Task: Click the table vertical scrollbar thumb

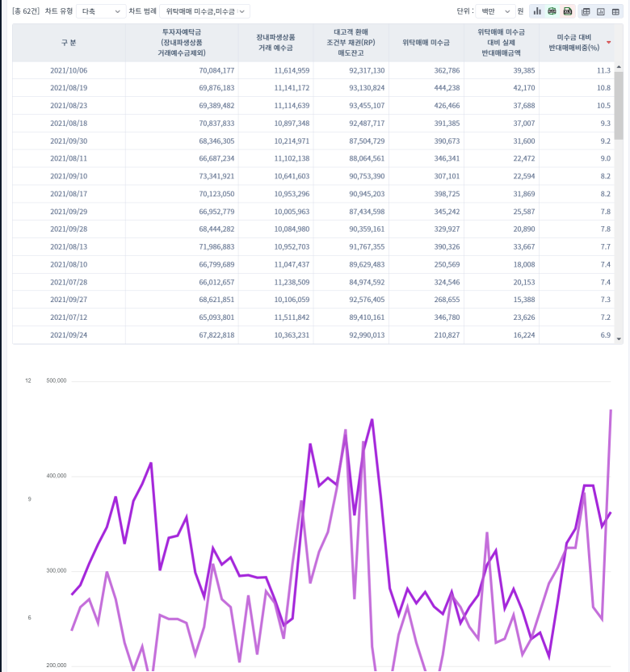Action: pyautogui.click(x=619, y=106)
